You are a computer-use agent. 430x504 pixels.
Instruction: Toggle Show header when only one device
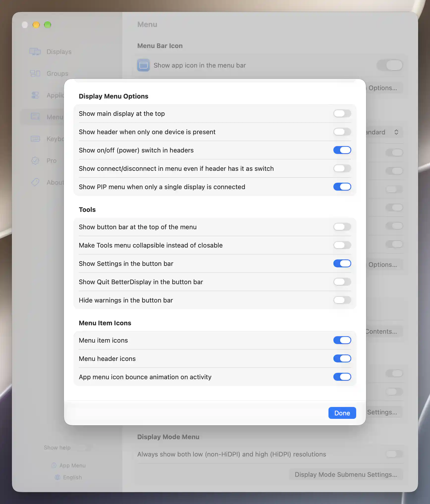[342, 132]
